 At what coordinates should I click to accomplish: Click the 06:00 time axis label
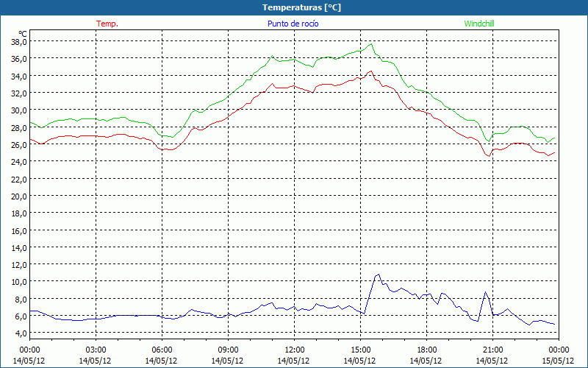click(162, 350)
